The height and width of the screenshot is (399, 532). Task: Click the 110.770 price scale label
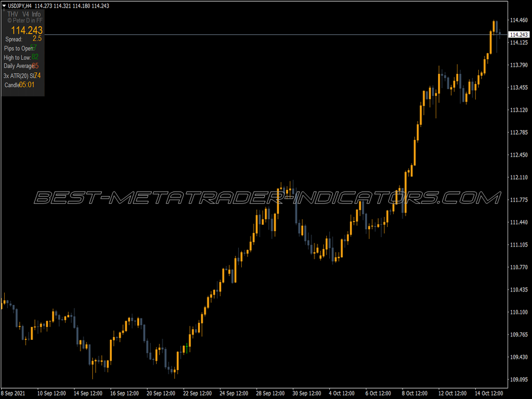(x=519, y=267)
